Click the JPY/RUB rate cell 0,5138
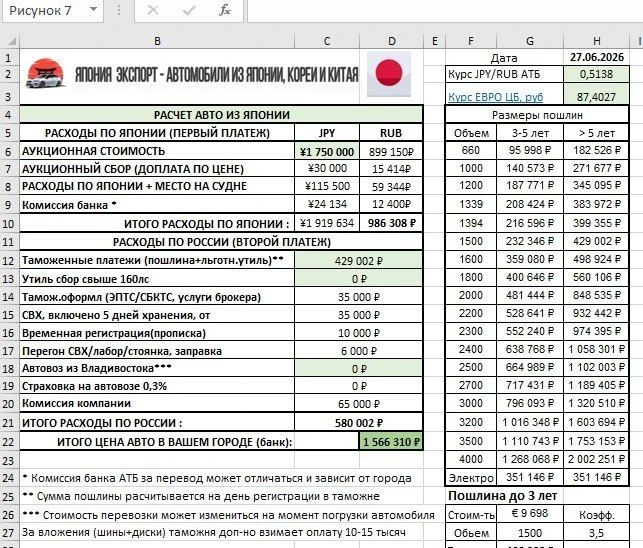Viewport: 643px width, 548px height. tap(596, 74)
